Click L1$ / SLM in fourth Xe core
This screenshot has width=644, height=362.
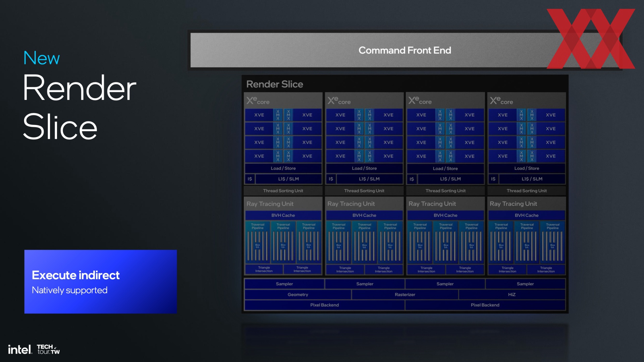click(532, 179)
